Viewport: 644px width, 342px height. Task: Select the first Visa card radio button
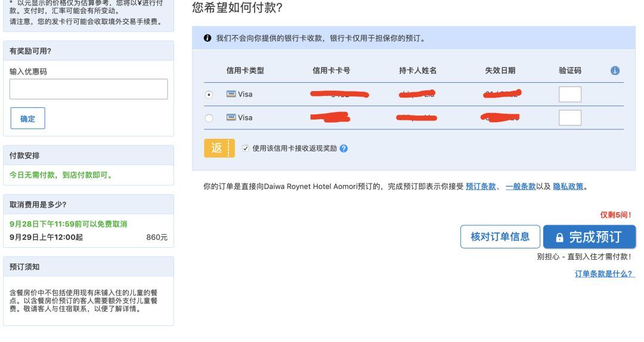[209, 95]
